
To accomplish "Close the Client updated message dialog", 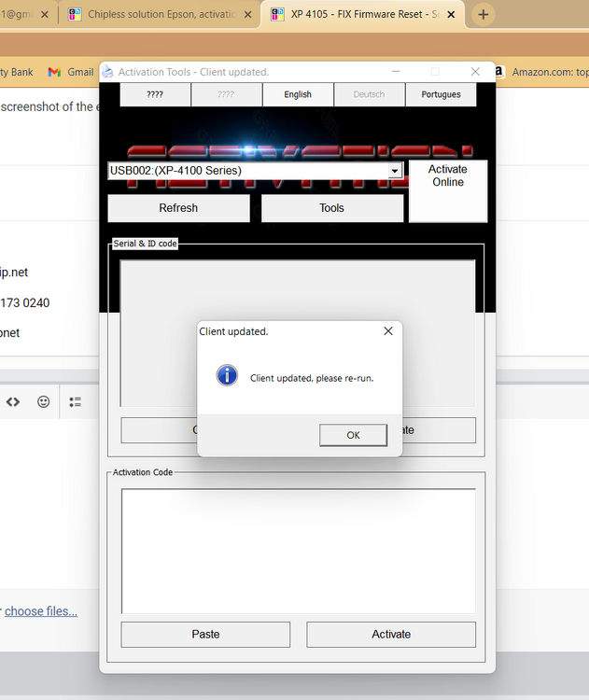I will [x=388, y=330].
